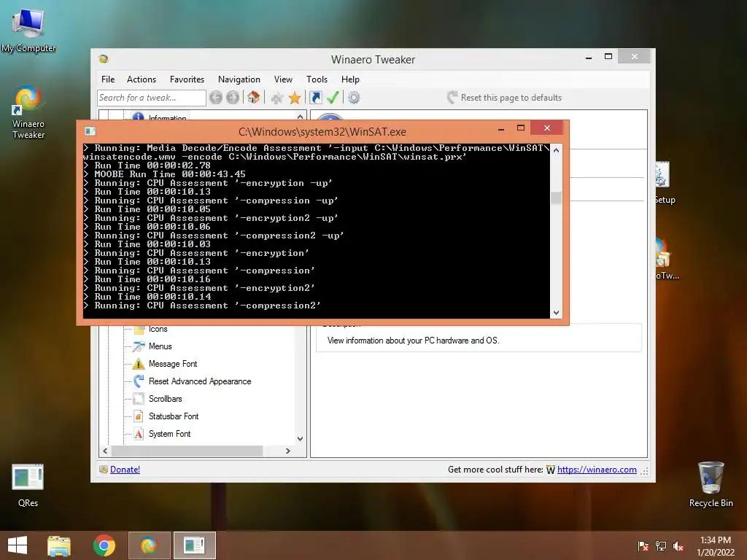Open the Help menu
This screenshot has height=560, width=747.
(x=350, y=79)
